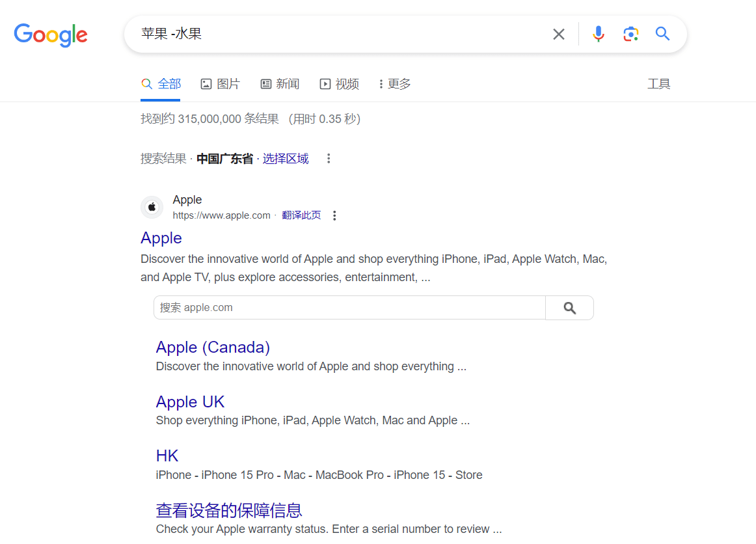The height and width of the screenshot is (544, 756).
Task: Open the three-dot menu beside 翻译此页
Action: click(334, 215)
